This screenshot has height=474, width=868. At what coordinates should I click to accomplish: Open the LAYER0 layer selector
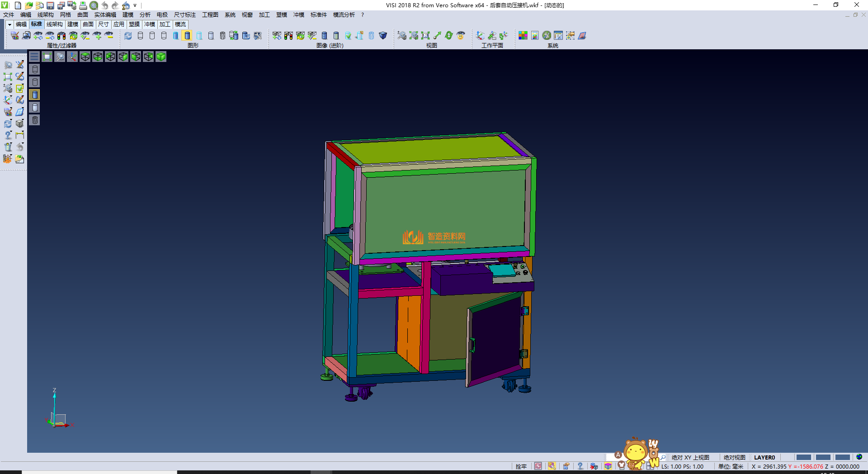pyautogui.click(x=764, y=457)
